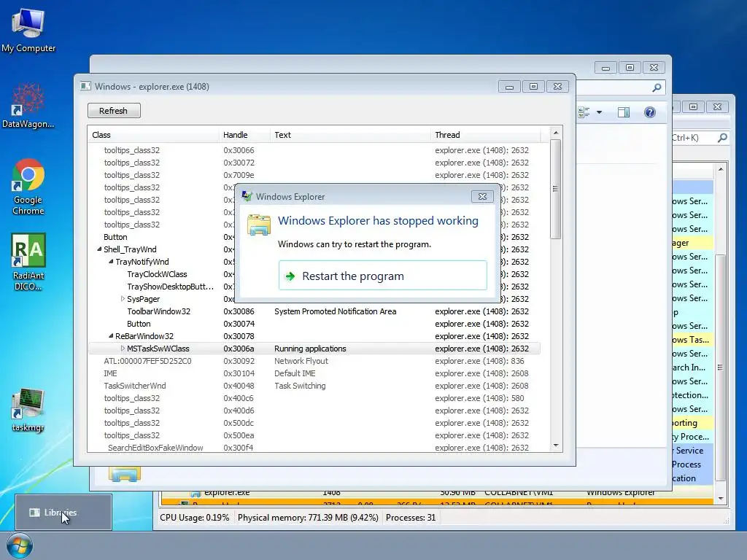Select the ToolbarWindow32 row
The height and width of the screenshot is (560, 747).
(x=314, y=311)
